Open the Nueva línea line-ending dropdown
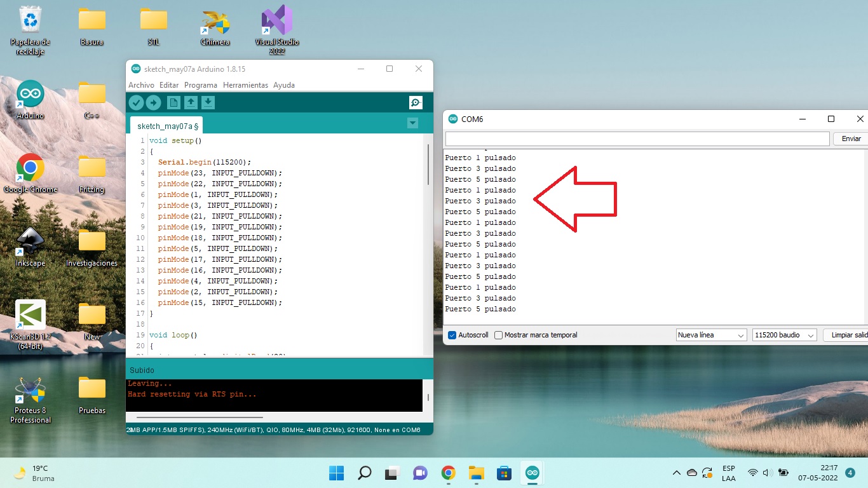The image size is (868, 488). (x=711, y=335)
